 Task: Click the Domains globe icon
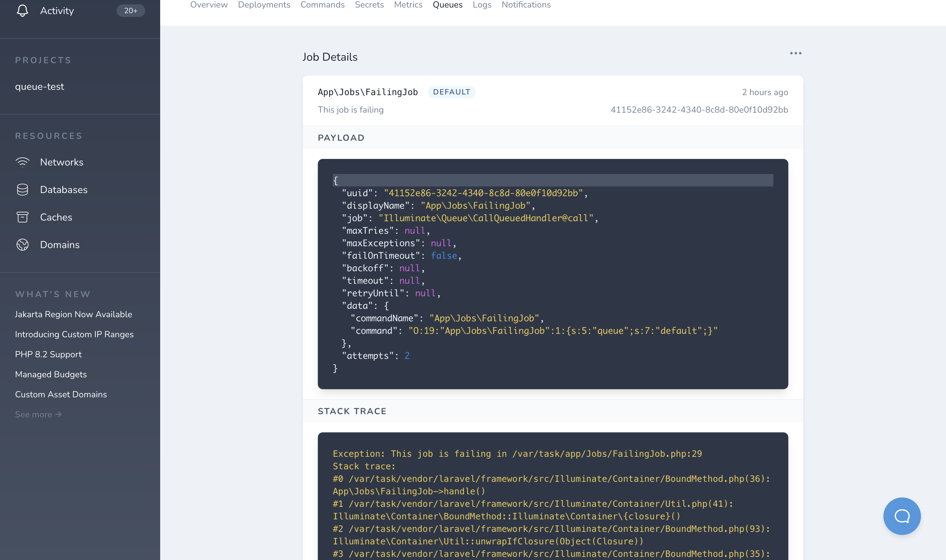click(22, 245)
